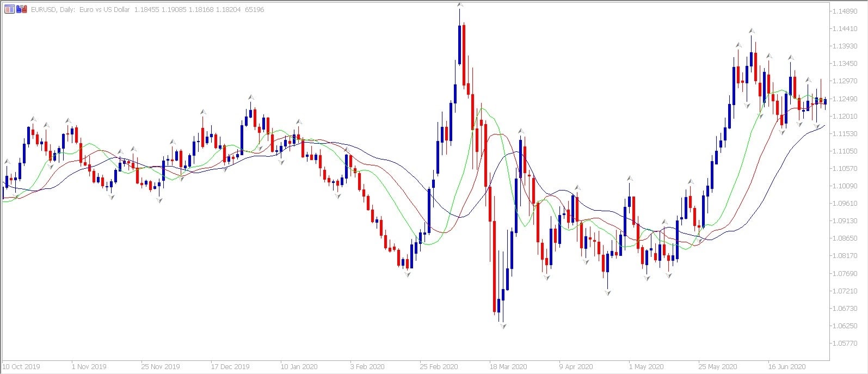Screen dimensions: 868x374
Task: Click the '10 Oct 2019' date label
Action: [x=21, y=367]
